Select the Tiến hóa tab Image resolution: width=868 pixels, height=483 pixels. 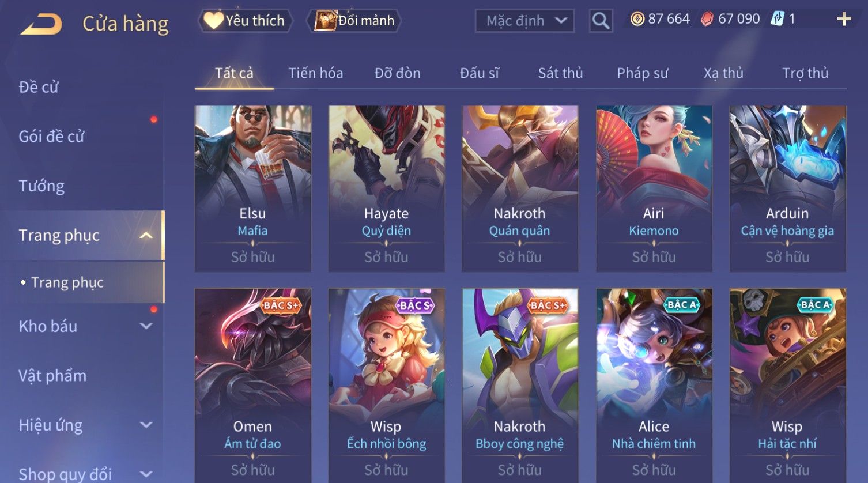tap(316, 73)
